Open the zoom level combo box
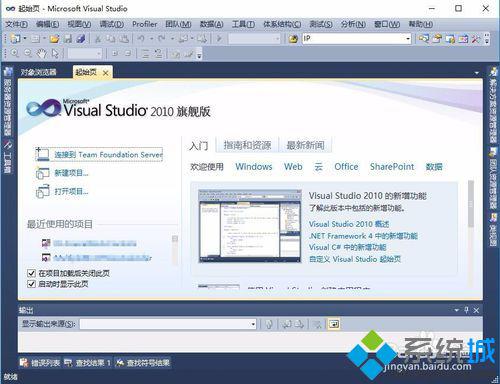Screen dimensions: 500x384 [x=85, y=53]
